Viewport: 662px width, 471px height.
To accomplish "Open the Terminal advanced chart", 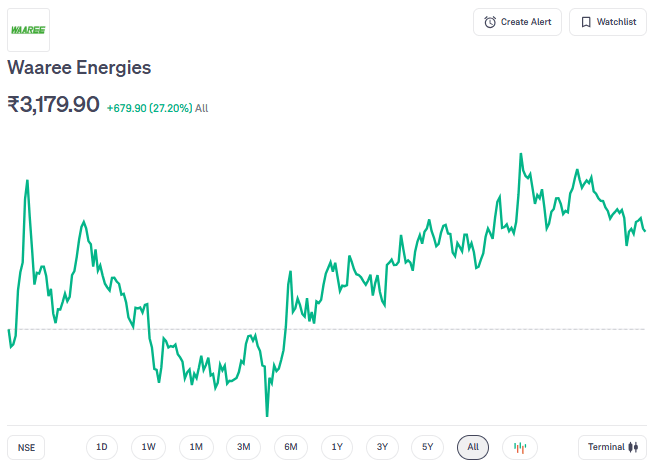I will point(612,447).
